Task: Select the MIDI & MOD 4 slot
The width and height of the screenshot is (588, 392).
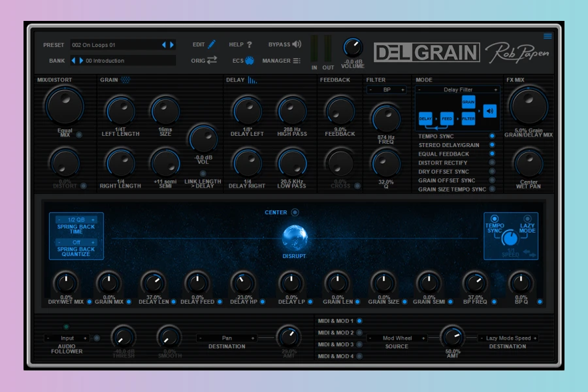Action: coord(359,356)
